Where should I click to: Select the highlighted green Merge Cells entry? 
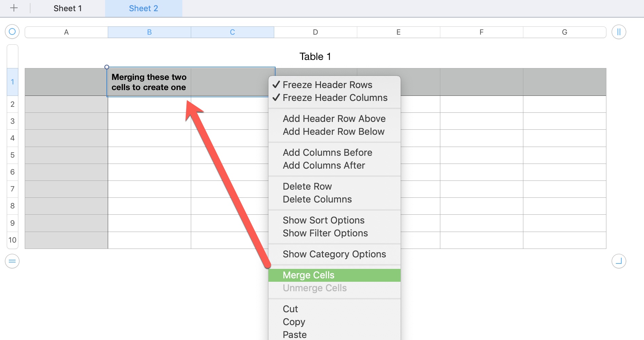(308, 275)
